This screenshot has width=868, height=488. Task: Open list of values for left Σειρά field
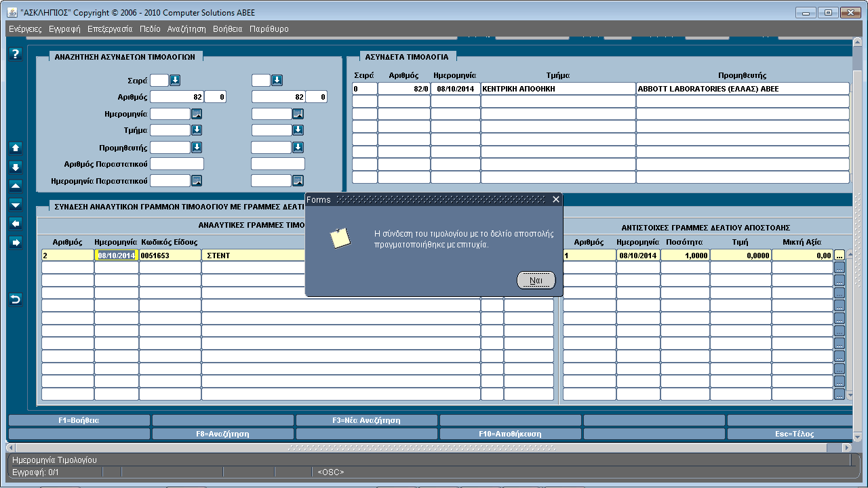(x=175, y=80)
